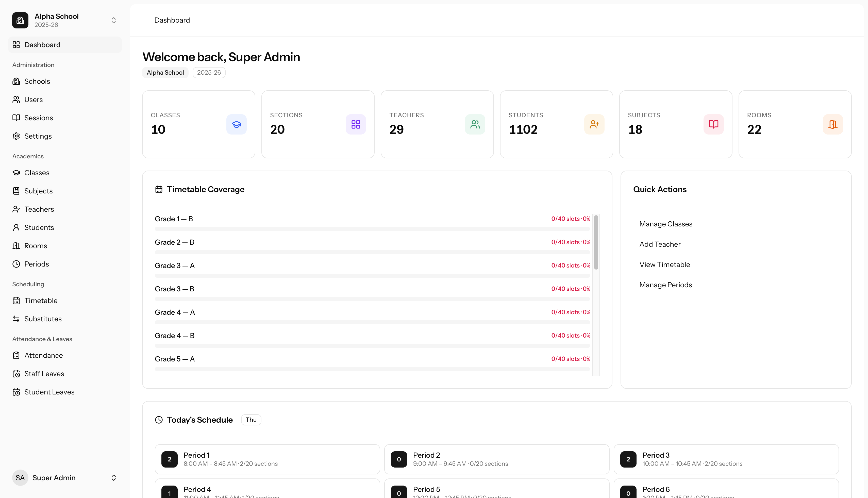Click the Settings gear icon
This screenshot has width=868, height=498.
click(16, 136)
